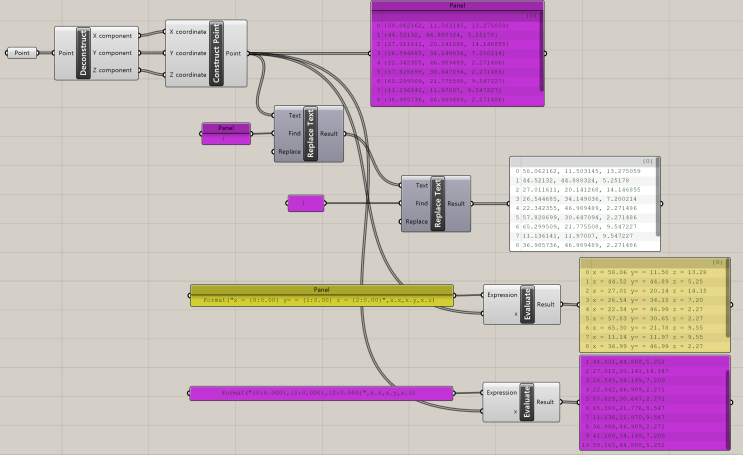Viewport: 743px width, 455px height.
Task: Click the Point input of Deconstruct
Action: pos(66,53)
